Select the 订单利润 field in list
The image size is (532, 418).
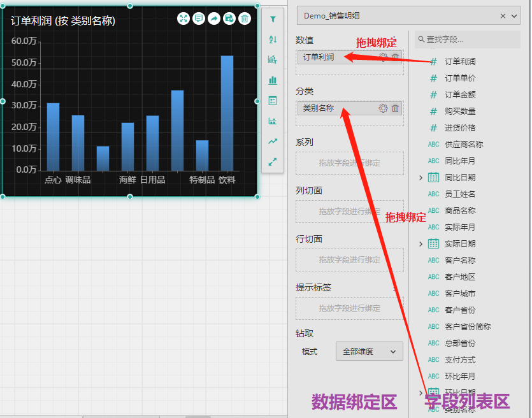point(460,61)
